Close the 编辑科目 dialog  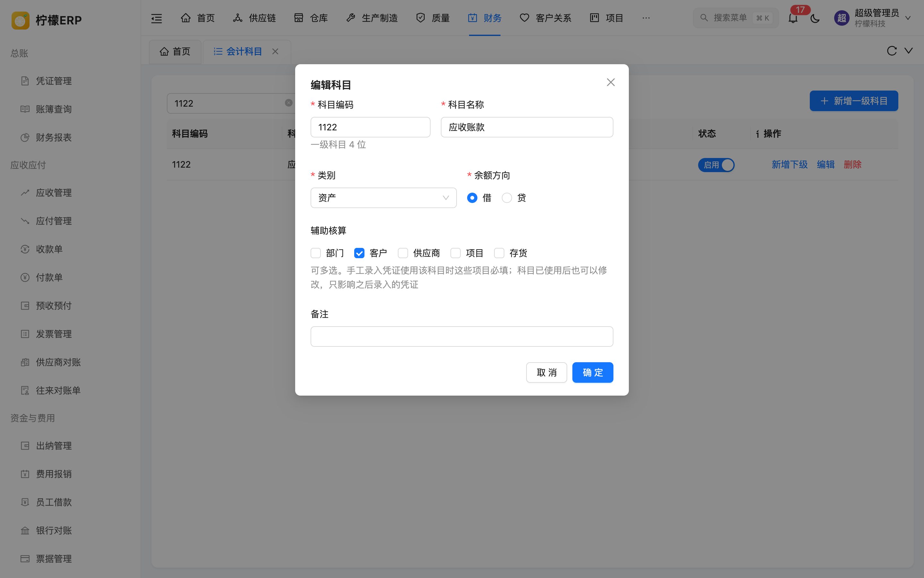click(611, 82)
